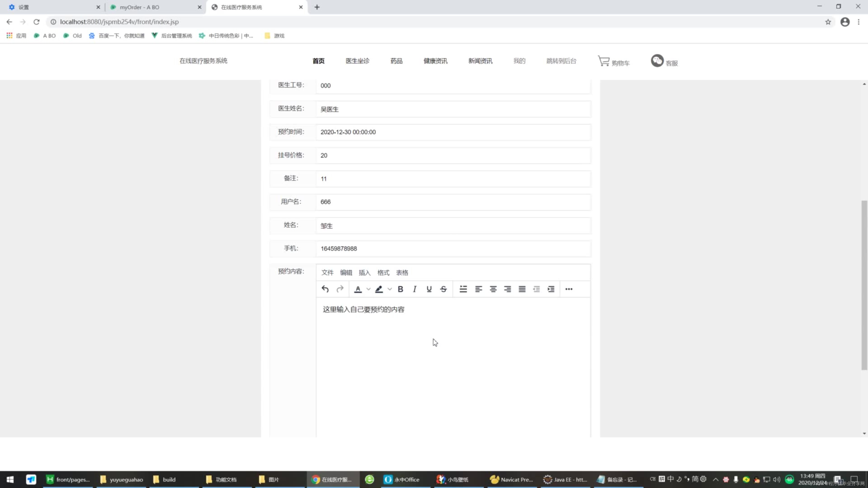Open the 插入 menu in the editor
The image size is (868, 488).
click(x=364, y=272)
